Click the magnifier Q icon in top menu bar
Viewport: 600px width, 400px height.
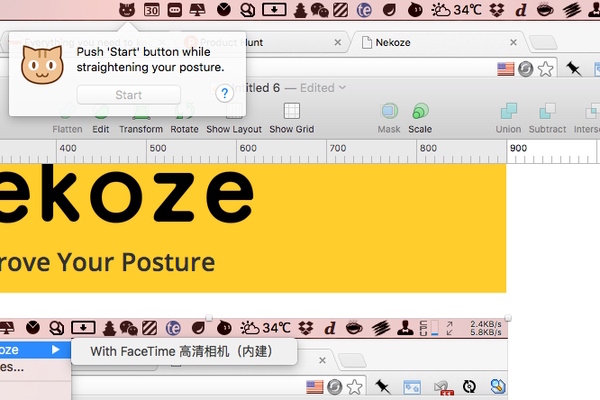(x=248, y=10)
